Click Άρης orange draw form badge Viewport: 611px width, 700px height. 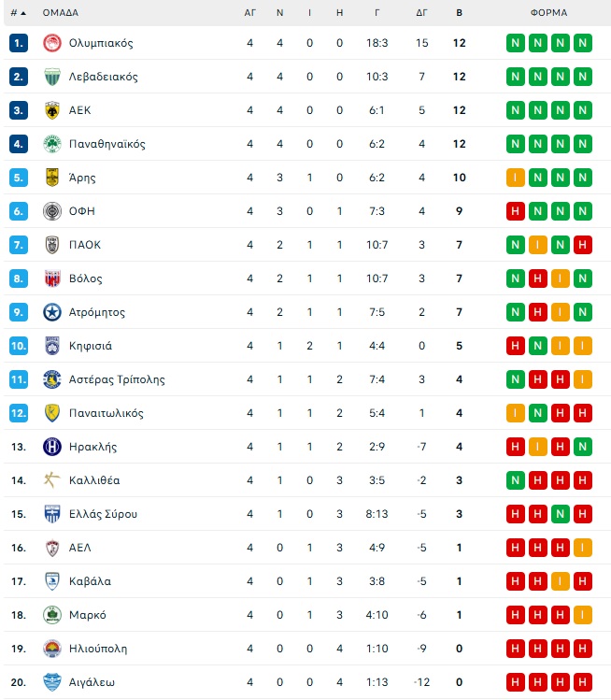pyautogui.click(x=516, y=178)
